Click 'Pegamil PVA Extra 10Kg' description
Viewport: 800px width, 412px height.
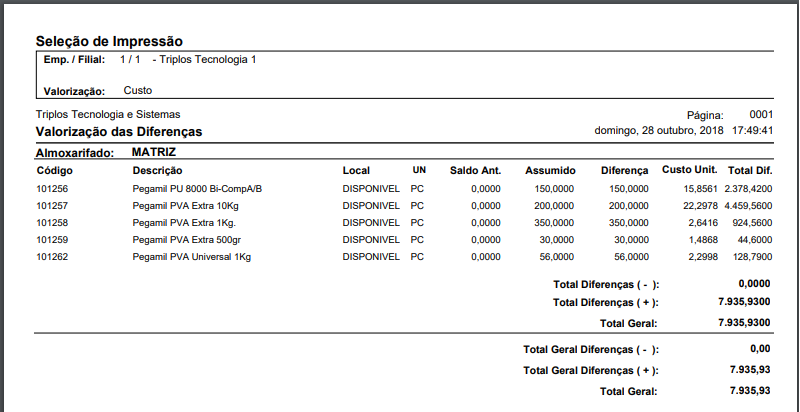click(185, 206)
